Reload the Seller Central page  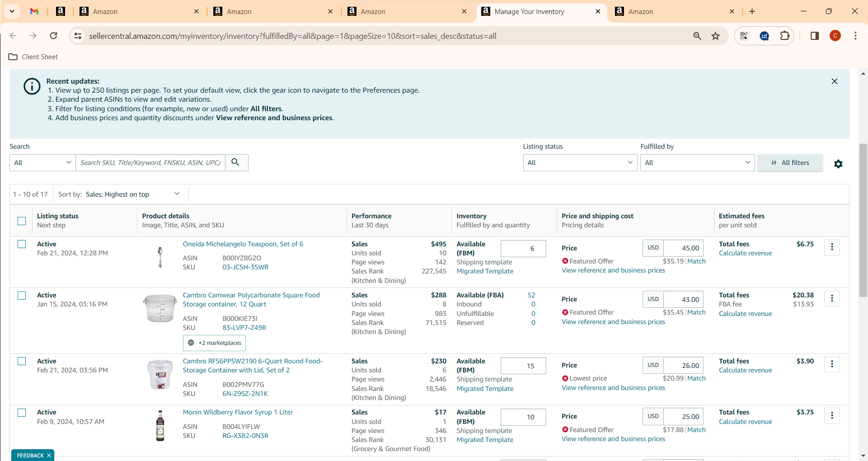pos(53,36)
